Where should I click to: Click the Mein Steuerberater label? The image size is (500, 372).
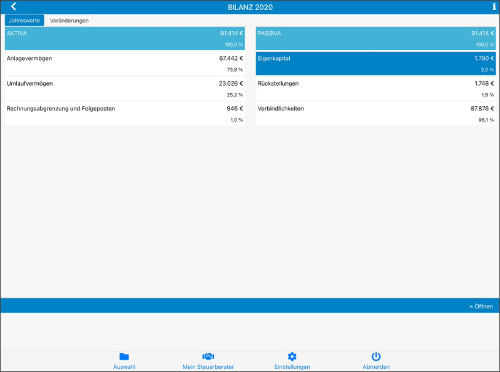coord(208,367)
